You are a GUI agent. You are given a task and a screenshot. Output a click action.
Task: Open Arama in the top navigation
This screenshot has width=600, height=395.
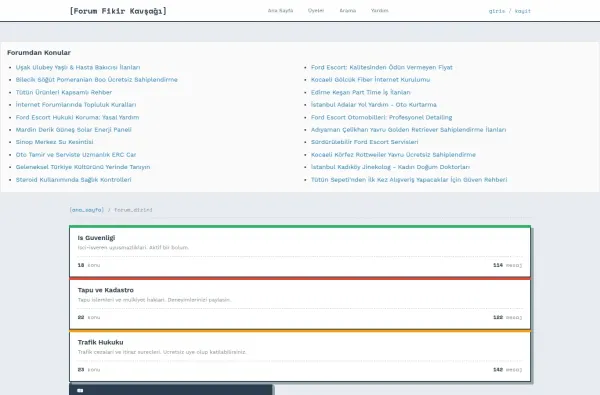pos(347,11)
